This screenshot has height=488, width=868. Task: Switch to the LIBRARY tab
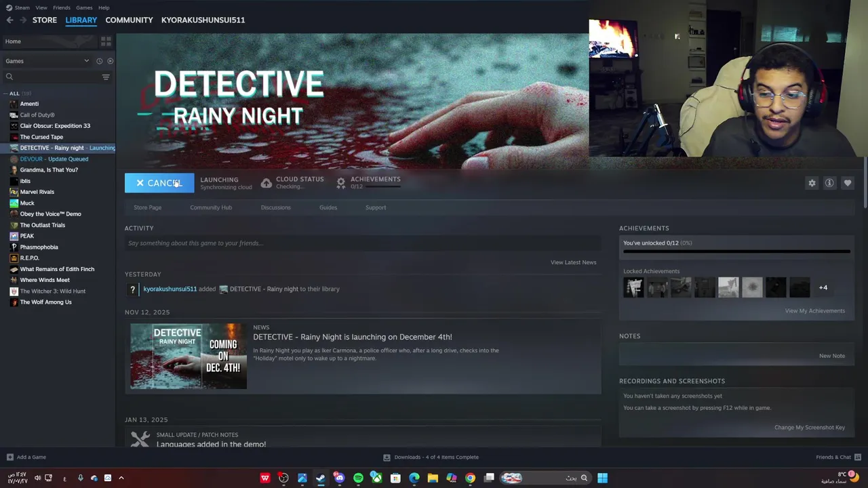tap(81, 20)
